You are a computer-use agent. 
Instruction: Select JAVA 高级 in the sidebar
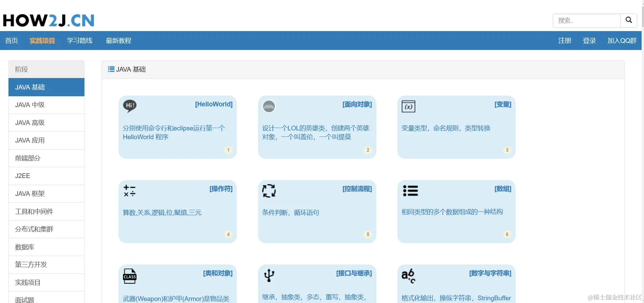(x=46, y=123)
